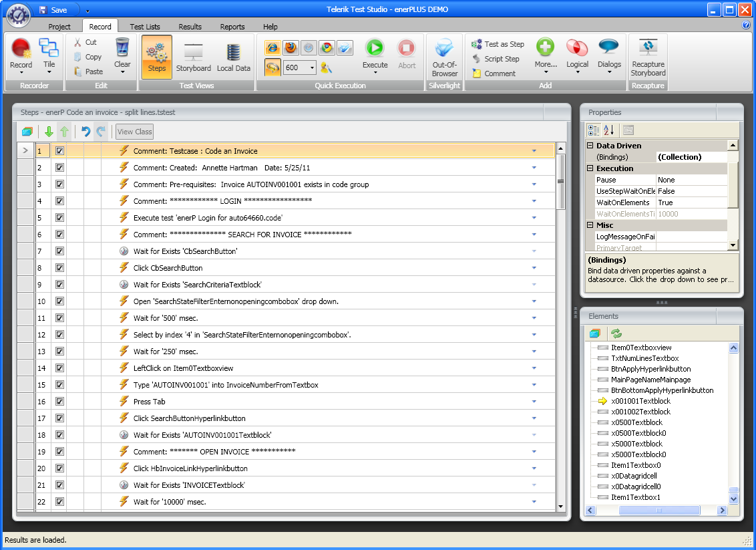756x550 pixels.
Task: Open the Reports ribbon tab
Action: tap(232, 27)
